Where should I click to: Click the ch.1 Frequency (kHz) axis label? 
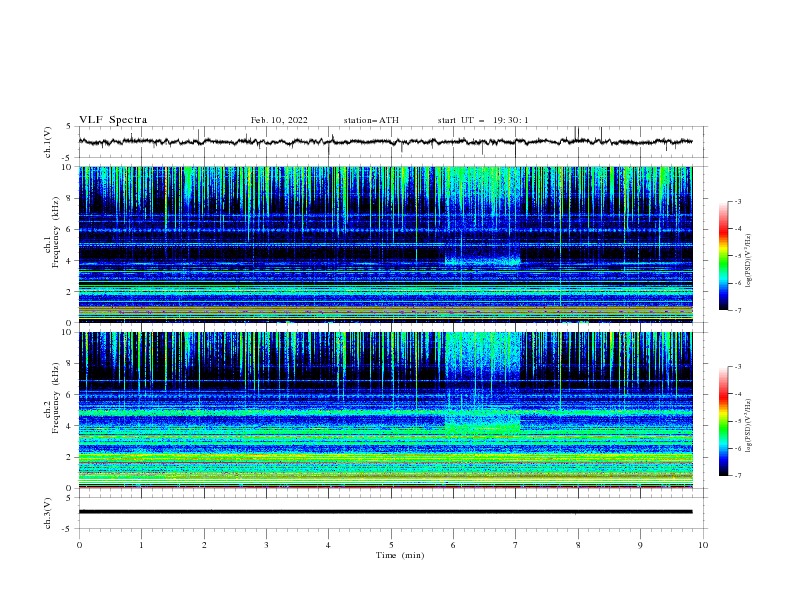click(x=52, y=230)
